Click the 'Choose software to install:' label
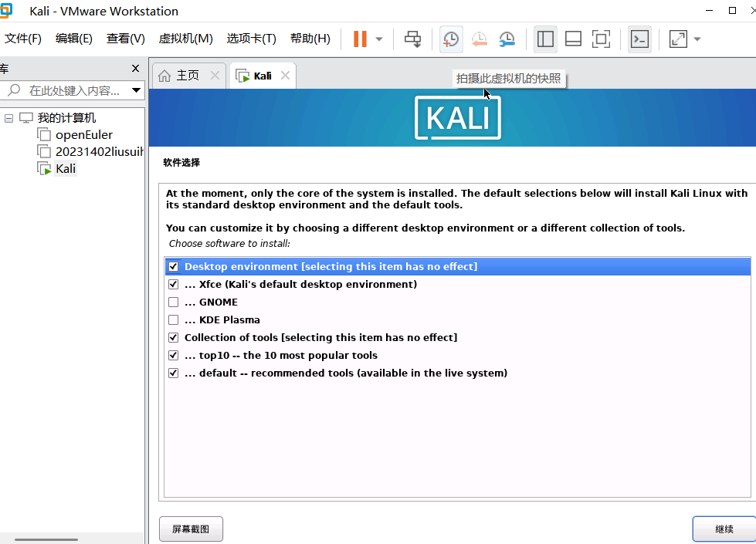 coord(229,244)
